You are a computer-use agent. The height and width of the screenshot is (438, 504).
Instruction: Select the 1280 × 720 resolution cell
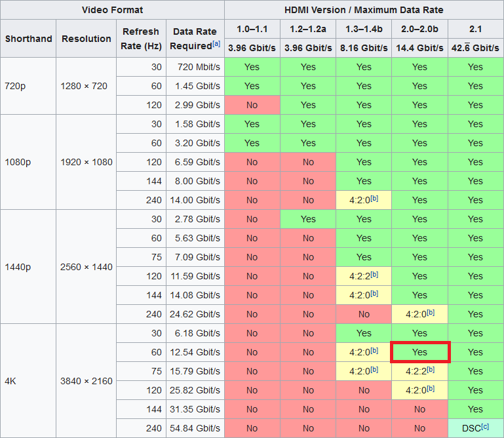pyautogui.click(x=86, y=86)
